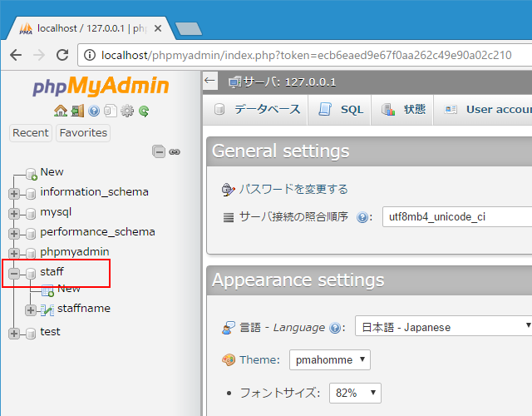Click the New database link in tree
532x416 pixels.
click(x=52, y=172)
